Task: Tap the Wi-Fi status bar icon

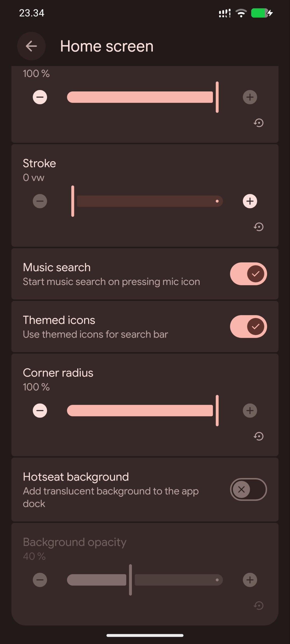Action: pyautogui.click(x=241, y=13)
